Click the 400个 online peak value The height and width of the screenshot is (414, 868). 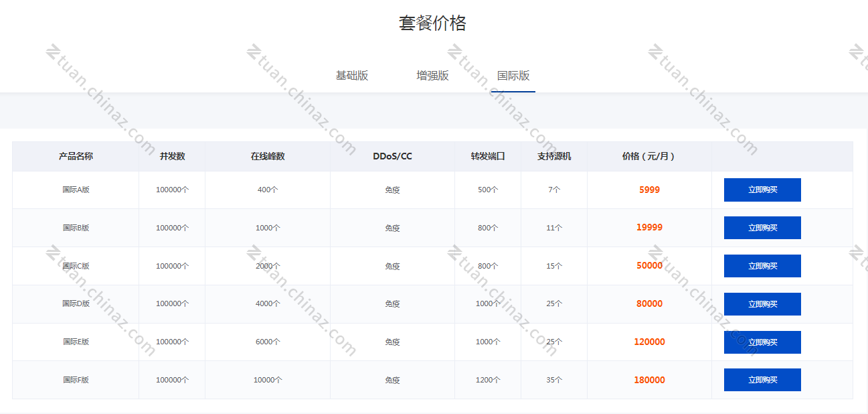(x=268, y=190)
